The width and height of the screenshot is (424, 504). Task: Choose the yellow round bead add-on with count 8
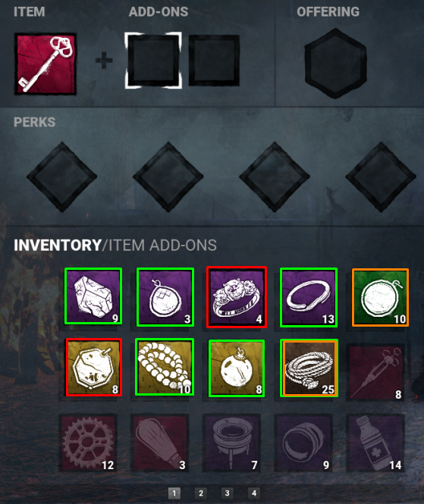(x=237, y=368)
